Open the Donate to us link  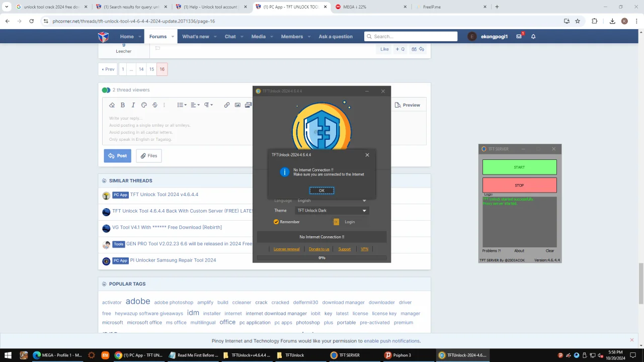click(x=319, y=249)
